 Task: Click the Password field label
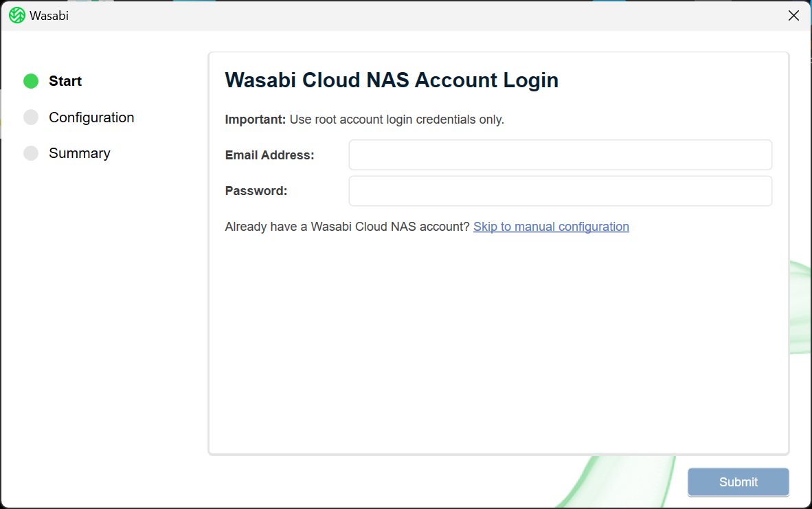[256, 190]
